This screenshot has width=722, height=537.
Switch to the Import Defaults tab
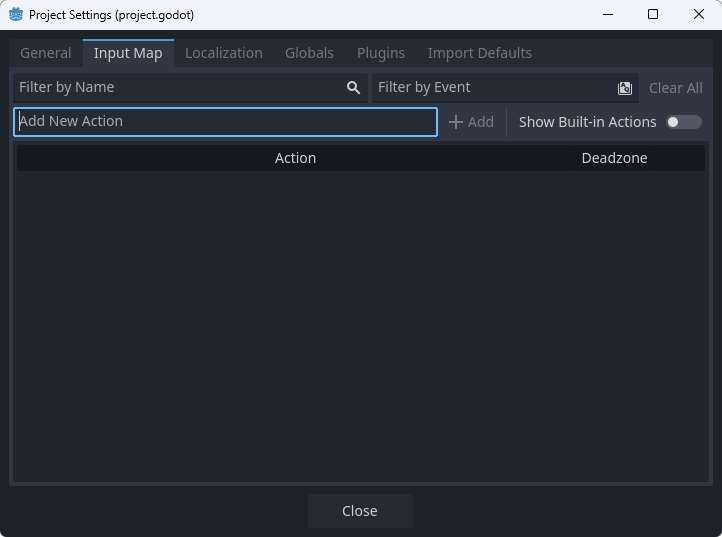click(480, 53)
